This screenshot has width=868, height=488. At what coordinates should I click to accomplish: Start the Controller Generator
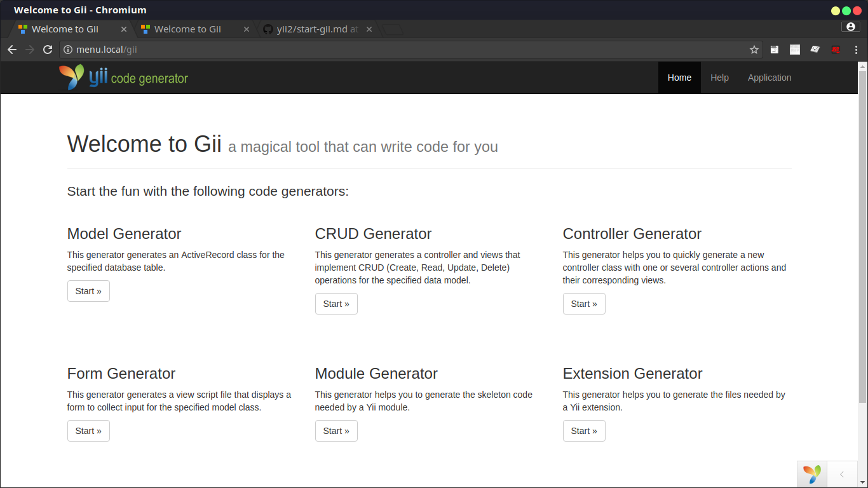[584, 304]
